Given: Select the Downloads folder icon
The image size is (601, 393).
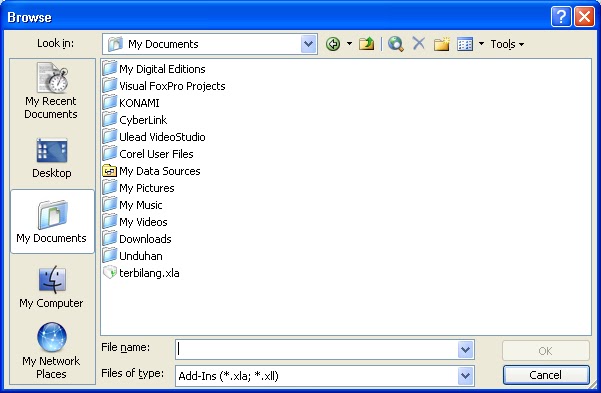Looking at the screenshot, I should tap(110, 238).
